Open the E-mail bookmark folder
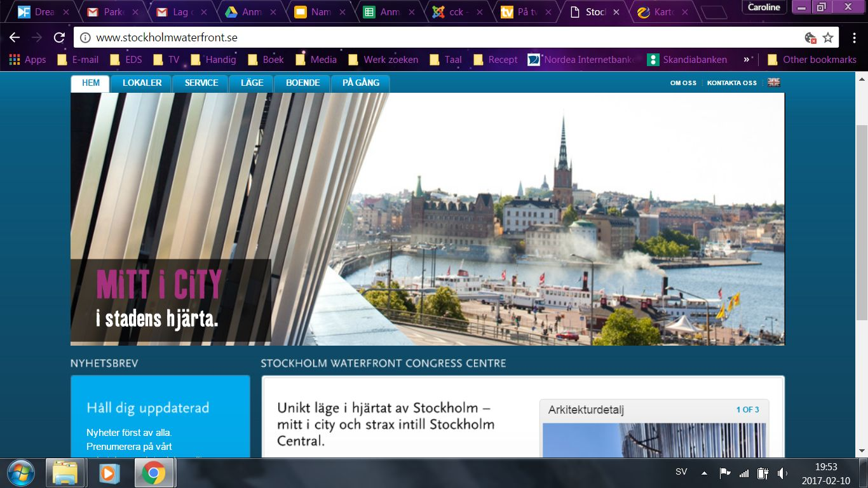 [x=78, y=60]
